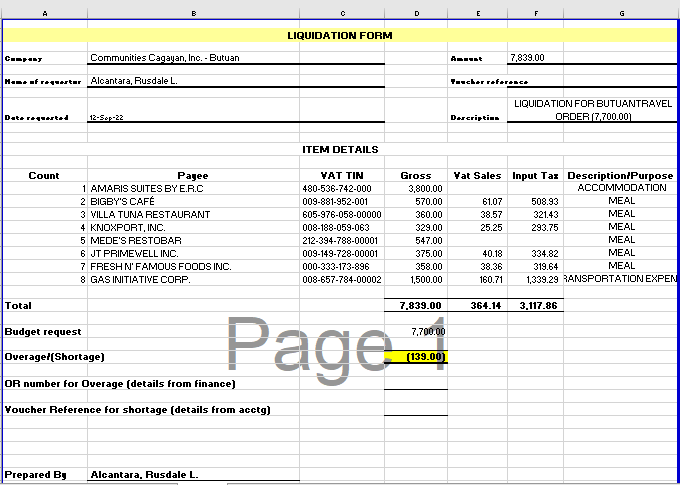This screenshot has height=485, width=680.
Task: Select column C header
Action: tap(342, 13)
